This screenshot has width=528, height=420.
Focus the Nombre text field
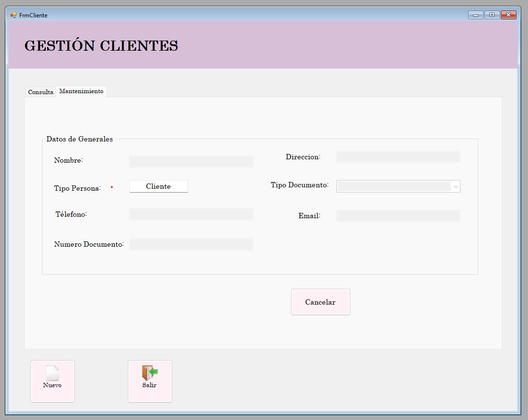coord(191,162)
